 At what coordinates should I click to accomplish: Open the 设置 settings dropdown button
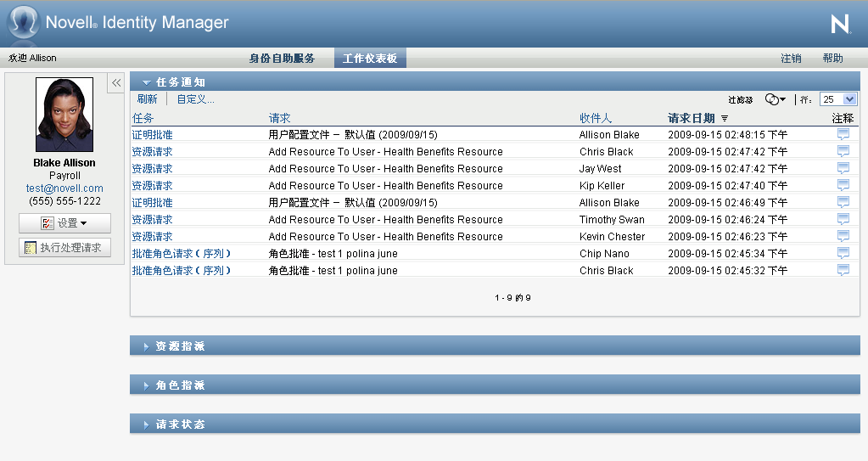pyautogui.click(x=64, y=222)
